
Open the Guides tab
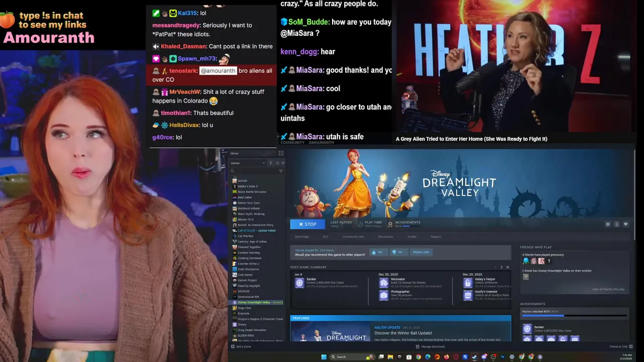coord(412,237)
